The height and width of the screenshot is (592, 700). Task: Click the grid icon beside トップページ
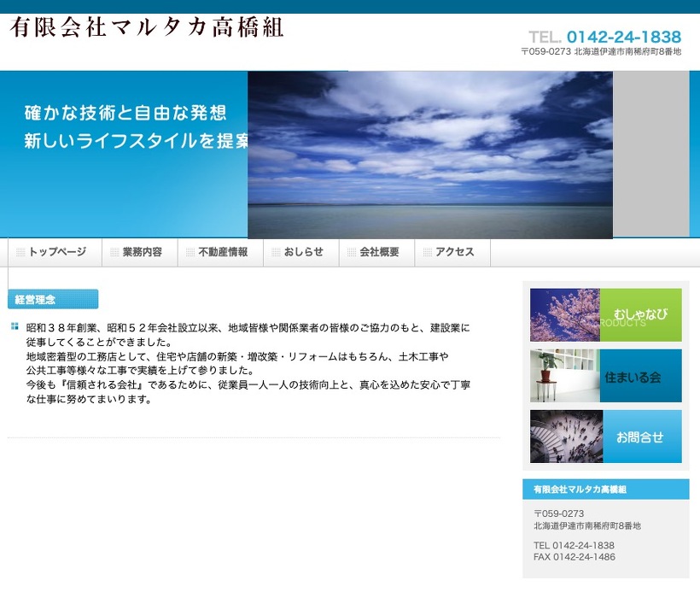pyautogui.click(x=20, y=253)
